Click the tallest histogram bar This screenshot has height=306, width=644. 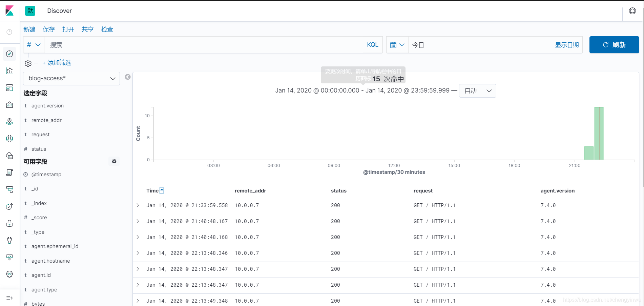(599, 134)
